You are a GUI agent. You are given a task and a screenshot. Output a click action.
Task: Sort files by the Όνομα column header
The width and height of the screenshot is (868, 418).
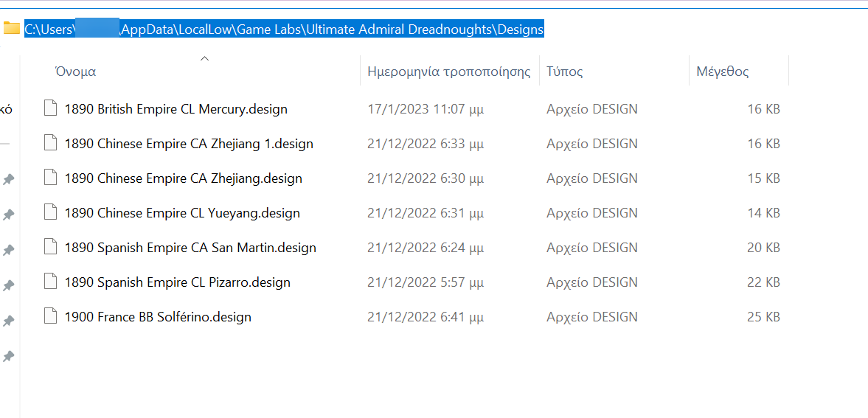click(75, 72)
